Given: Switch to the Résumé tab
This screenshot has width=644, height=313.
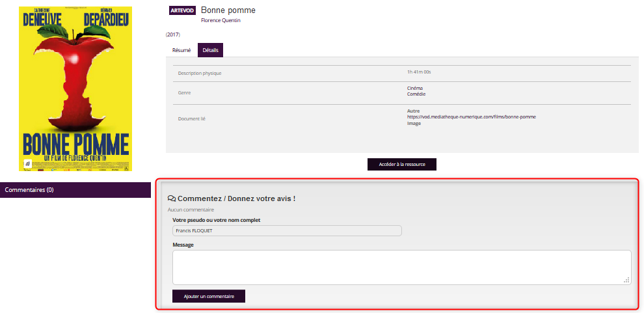Looking at the screenshot, I should (x=181, y=50).
